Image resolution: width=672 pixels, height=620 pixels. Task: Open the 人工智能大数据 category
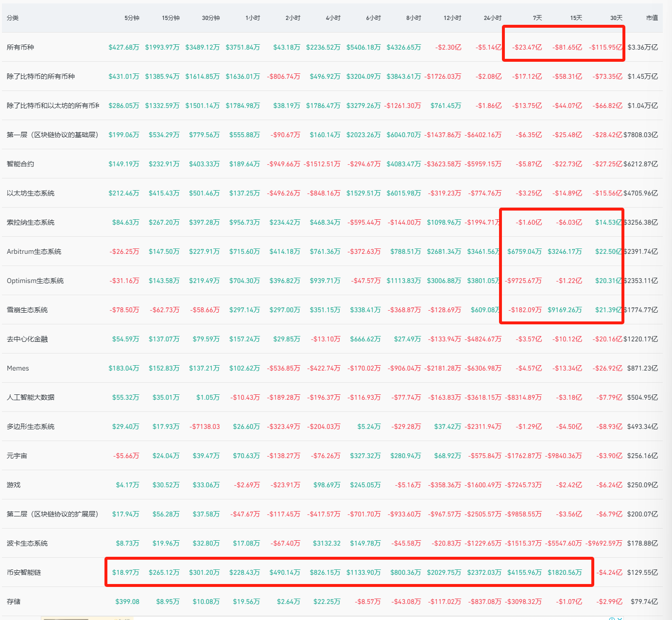[31, 397]
